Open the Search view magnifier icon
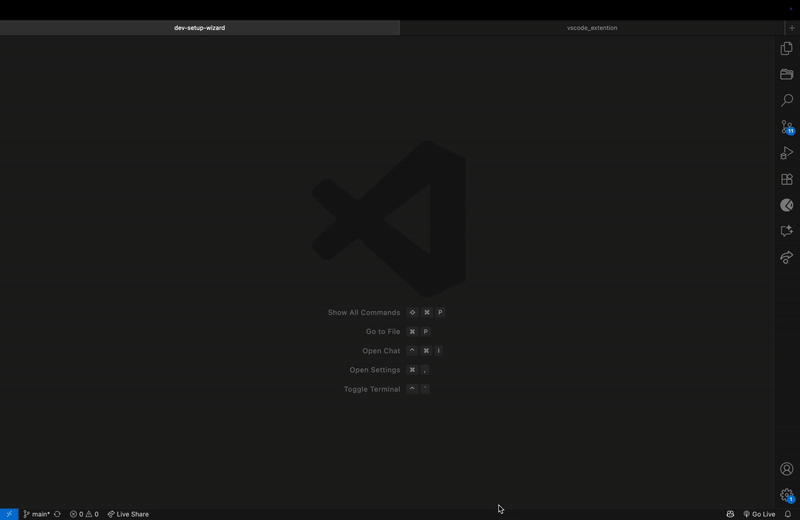Image resolution: width=800 pixels, height=520 pixels. [787, 101]
